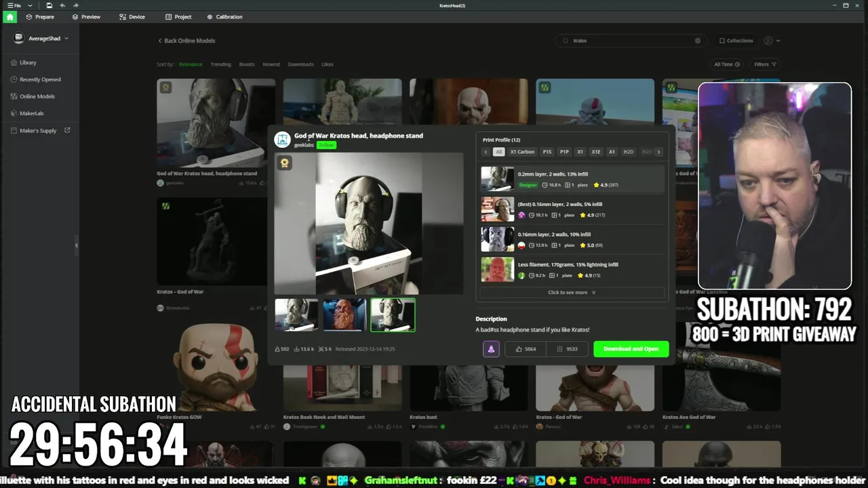Image resolution: width=868 pixels, height=488 pixels.
Task: Click the kratos search field
Action: [x=631, y=41]
